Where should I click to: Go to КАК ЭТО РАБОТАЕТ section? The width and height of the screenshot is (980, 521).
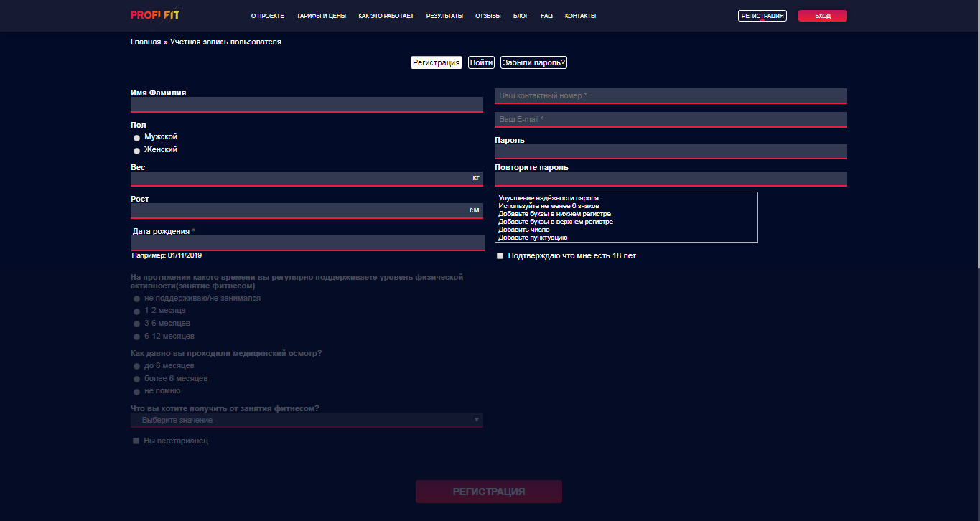click(386, 16)
